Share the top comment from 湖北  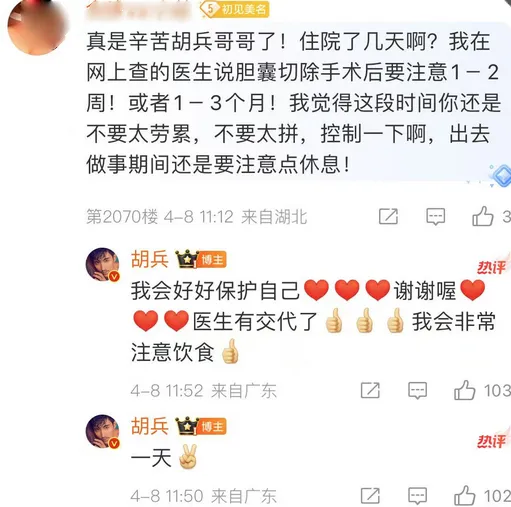coord(388,217)
